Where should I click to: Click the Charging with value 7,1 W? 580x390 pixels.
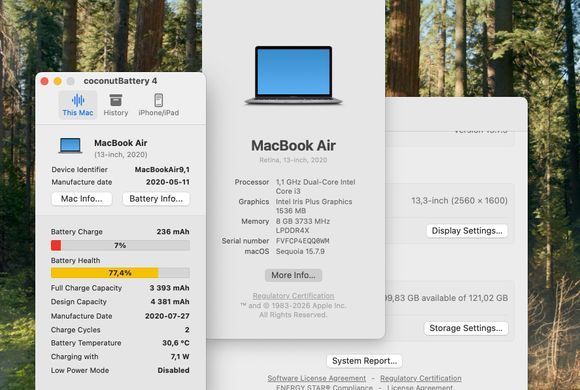coord(180,357)
